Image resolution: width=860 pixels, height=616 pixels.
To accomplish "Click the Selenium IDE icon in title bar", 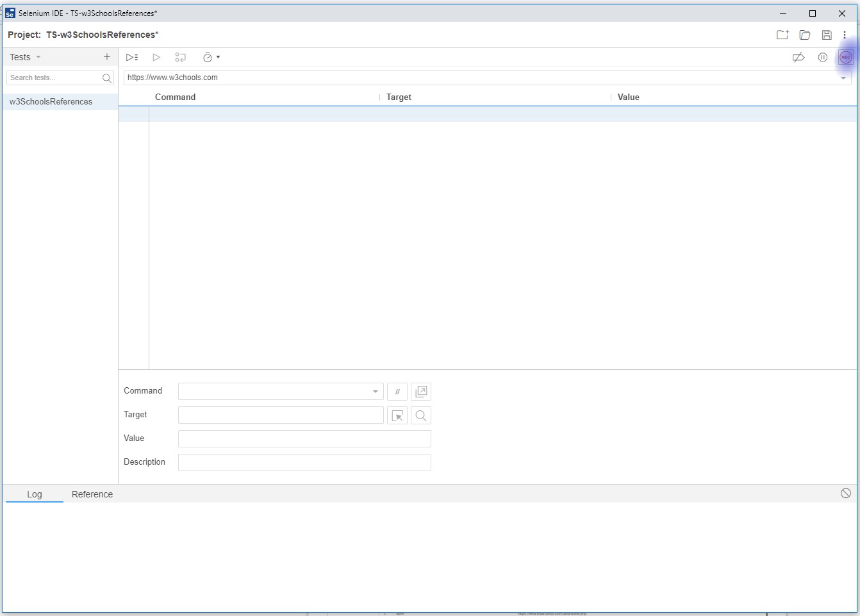I will (x=10, y=13).
